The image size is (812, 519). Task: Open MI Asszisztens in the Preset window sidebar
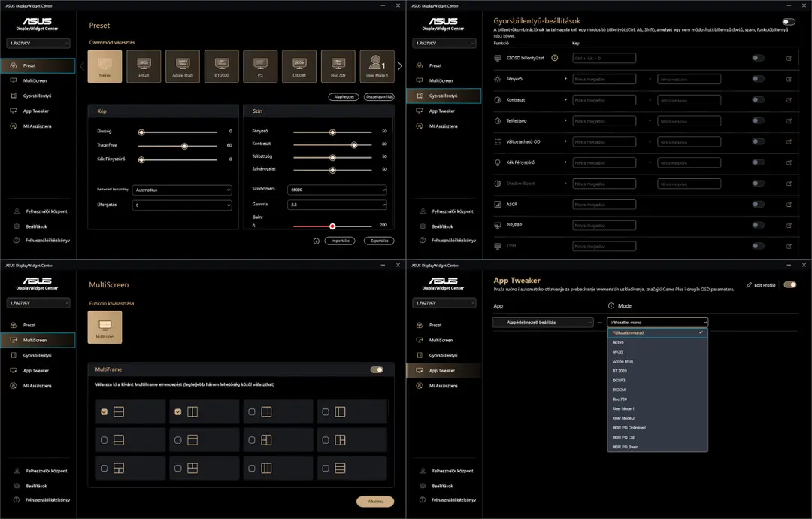tap(38, 126)
